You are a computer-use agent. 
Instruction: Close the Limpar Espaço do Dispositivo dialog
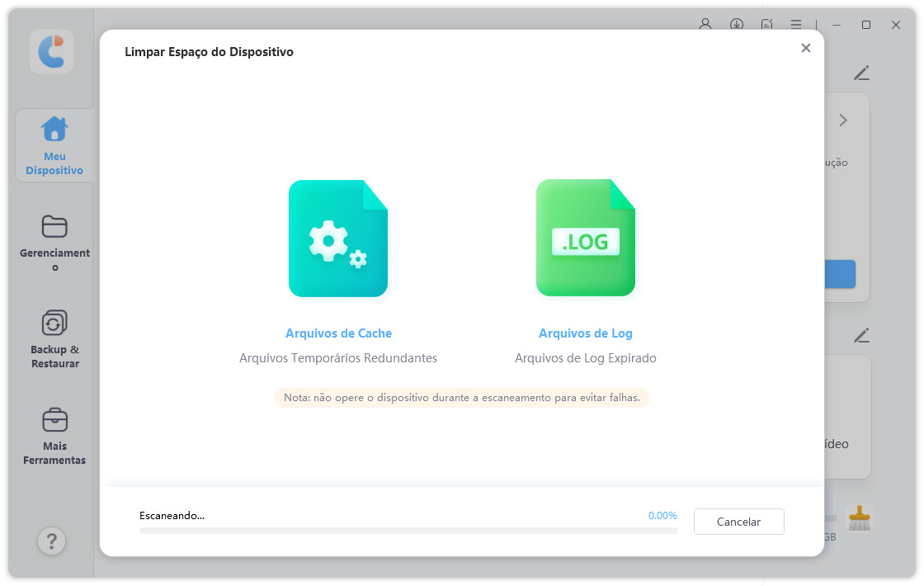coord(806,48)
